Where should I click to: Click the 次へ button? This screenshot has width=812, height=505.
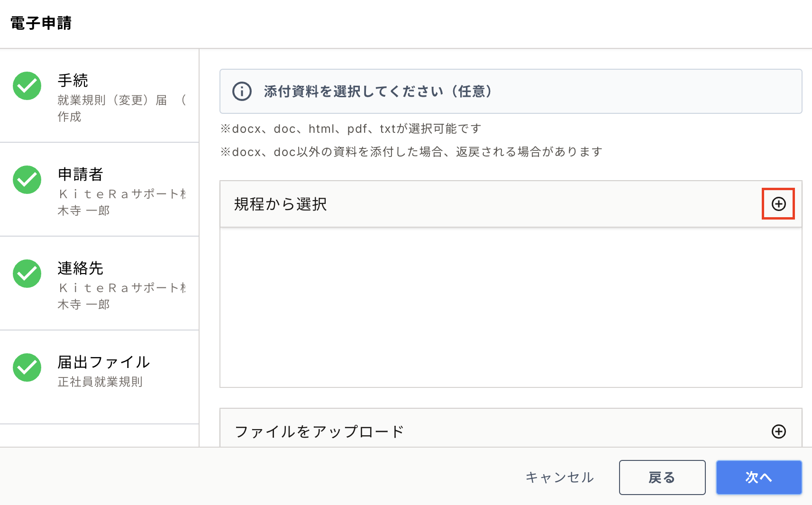[759, 477]
